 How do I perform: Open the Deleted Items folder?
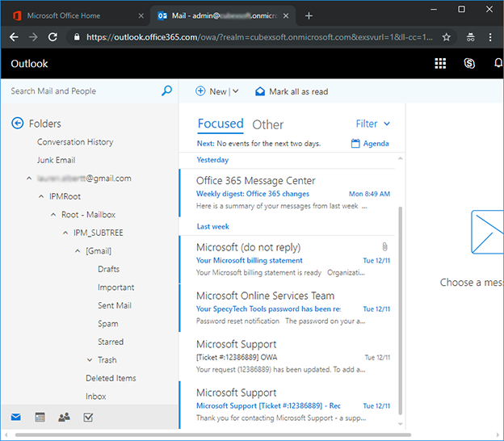click(x=111, y=378)
